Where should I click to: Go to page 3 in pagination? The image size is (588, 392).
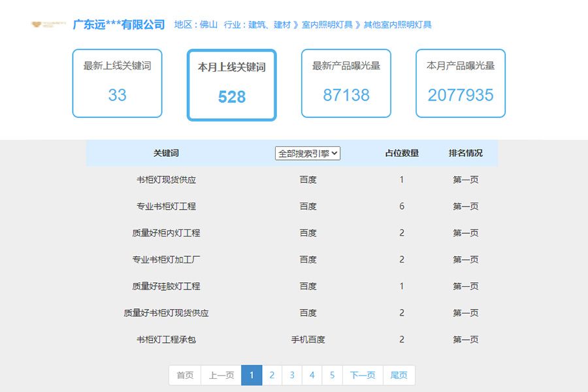tap(292, 375)
